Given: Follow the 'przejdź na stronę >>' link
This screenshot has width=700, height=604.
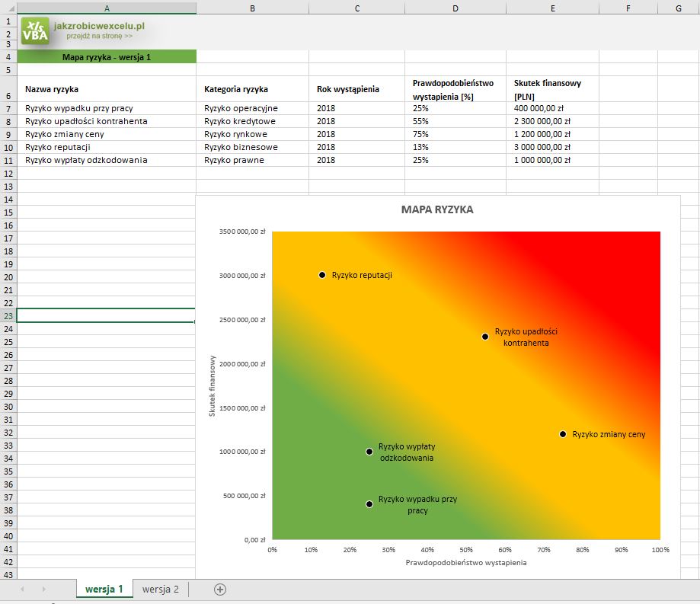Looking at the screenshot, I should point(99,36).
